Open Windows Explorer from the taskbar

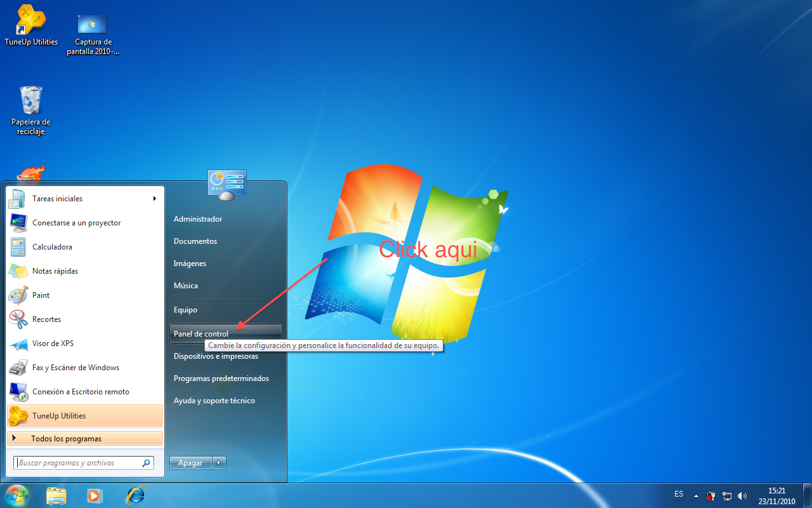[x=56, y=495]
